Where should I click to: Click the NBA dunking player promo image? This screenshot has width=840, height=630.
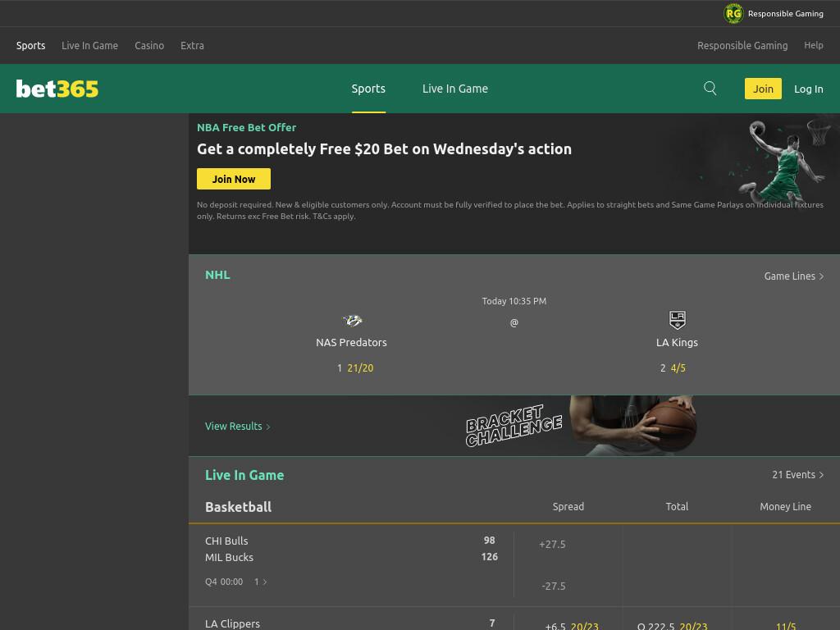click(x=781, y=161)
